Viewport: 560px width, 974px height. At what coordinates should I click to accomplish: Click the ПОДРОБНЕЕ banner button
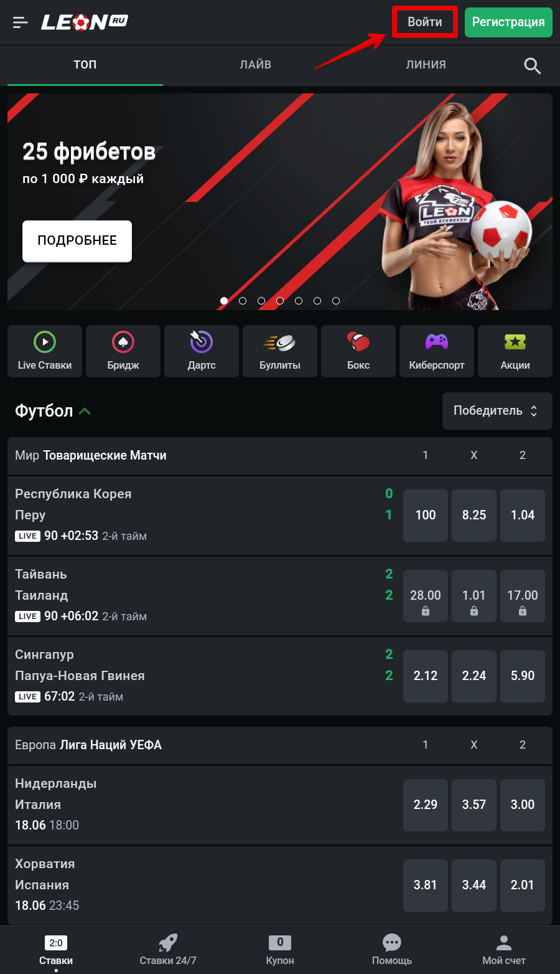click(77, 241)
